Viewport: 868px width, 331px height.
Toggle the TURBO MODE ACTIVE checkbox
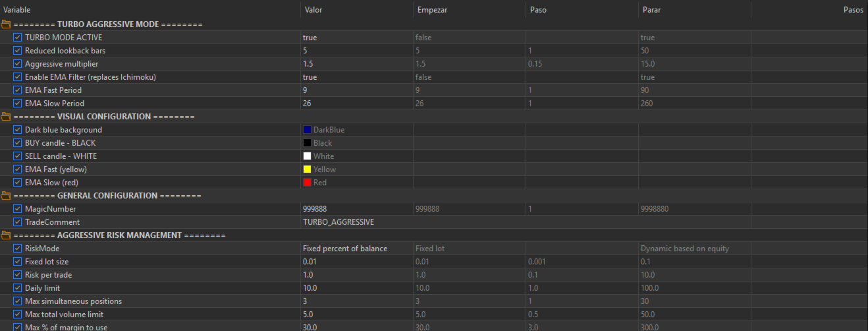(x=18, y=38)
